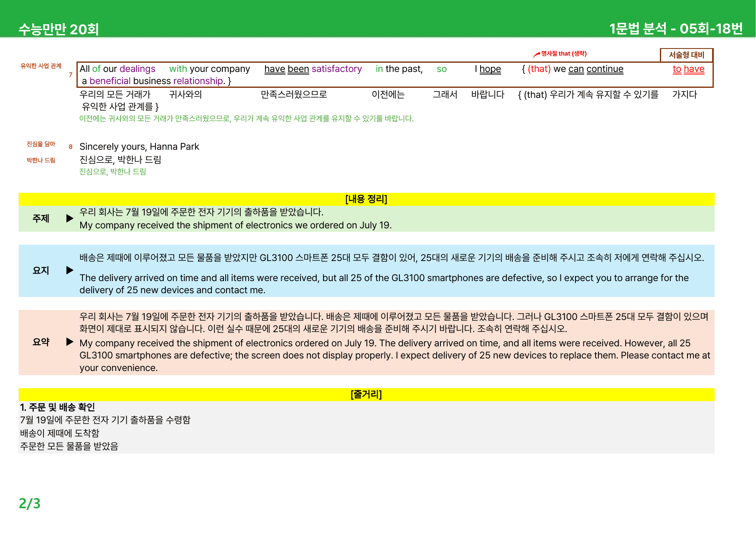
Task: Click 'The delivery arrived on time and all items' sentence
Action: (x=384, y=284)
